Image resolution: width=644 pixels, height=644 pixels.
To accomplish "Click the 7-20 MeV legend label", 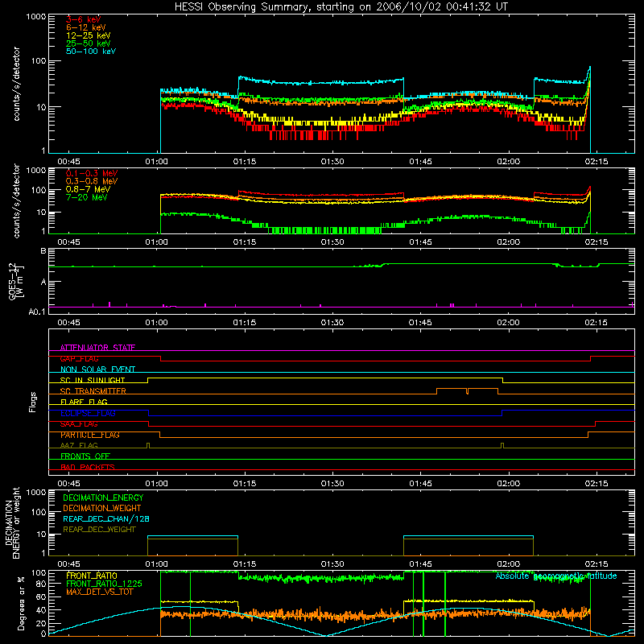I will [x=87, y=197].
